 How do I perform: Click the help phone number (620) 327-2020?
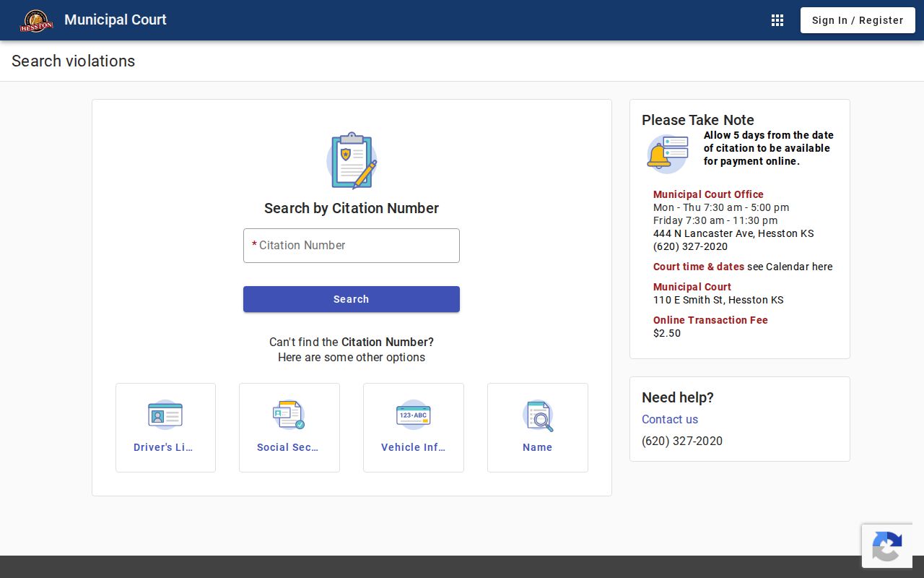(682, 441)
